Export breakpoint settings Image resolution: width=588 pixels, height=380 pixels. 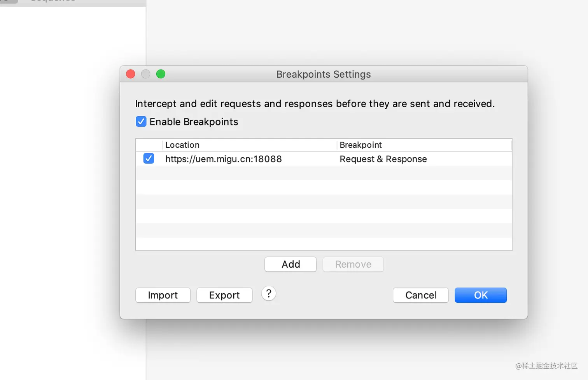point(224,295)
